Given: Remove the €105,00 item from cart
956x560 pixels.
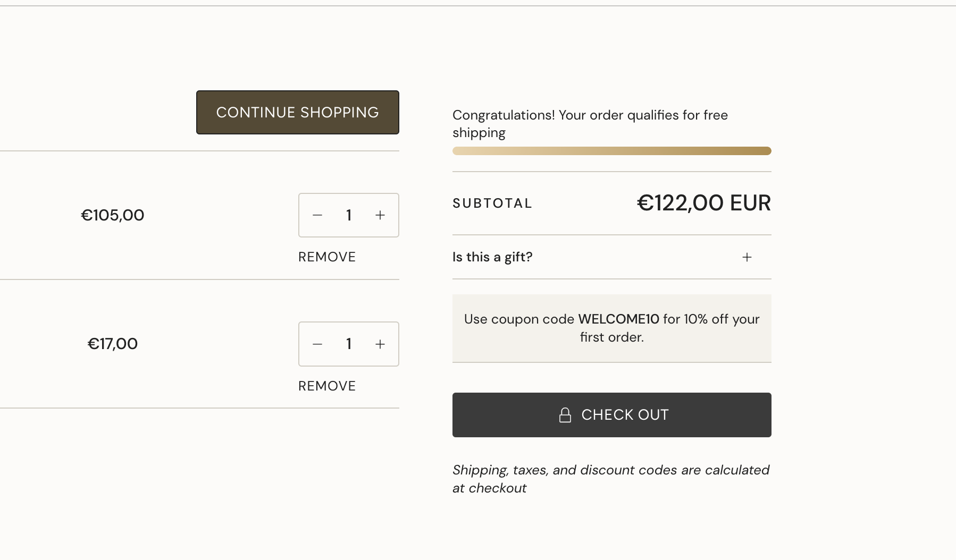Looking at the screenshot, I should tap(327, 257).
